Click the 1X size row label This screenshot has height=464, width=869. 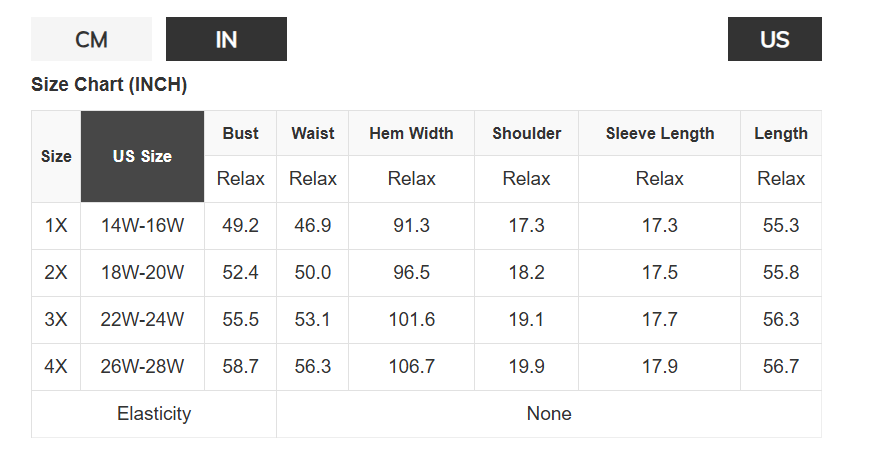[x=56, y=226]
